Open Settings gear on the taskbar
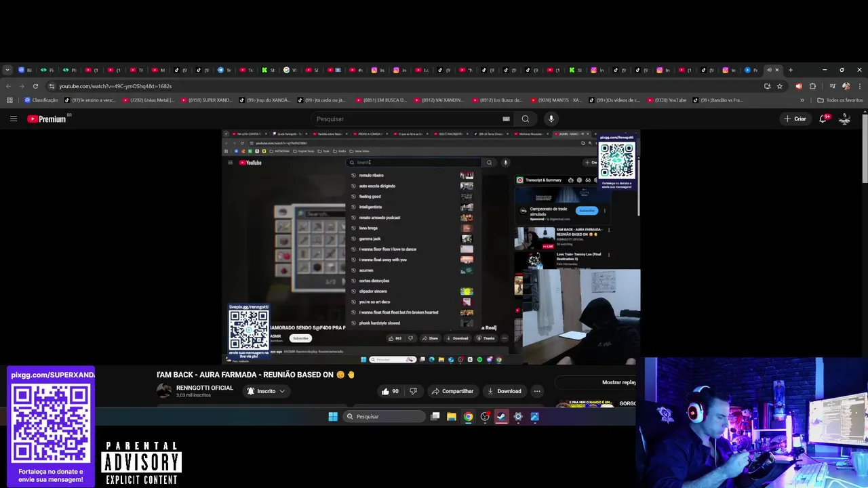 [518, 416]
